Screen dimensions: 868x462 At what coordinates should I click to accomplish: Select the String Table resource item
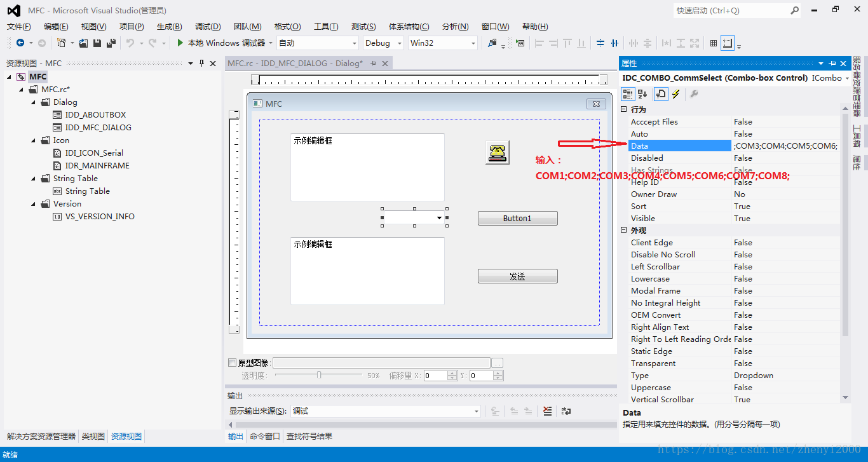coord(87,191)
